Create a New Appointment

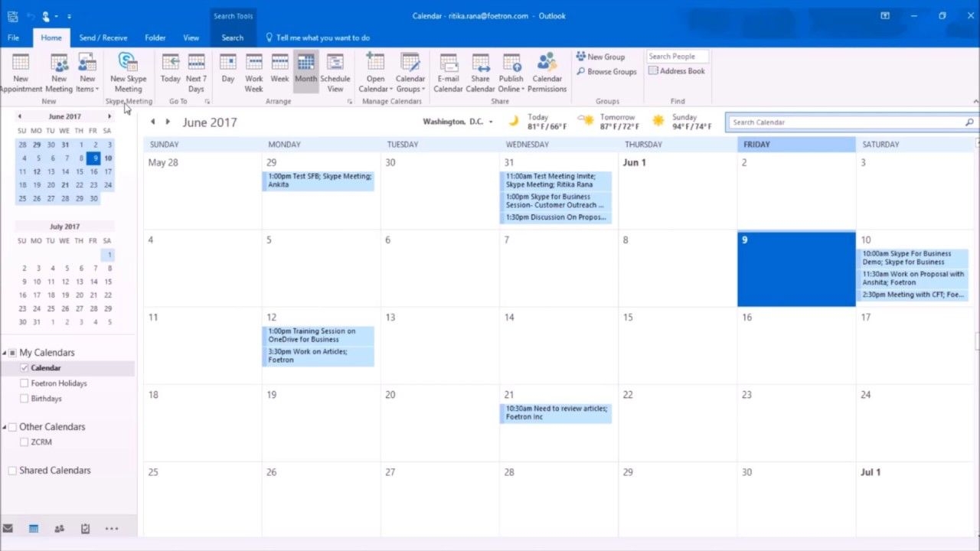[21, 73]
